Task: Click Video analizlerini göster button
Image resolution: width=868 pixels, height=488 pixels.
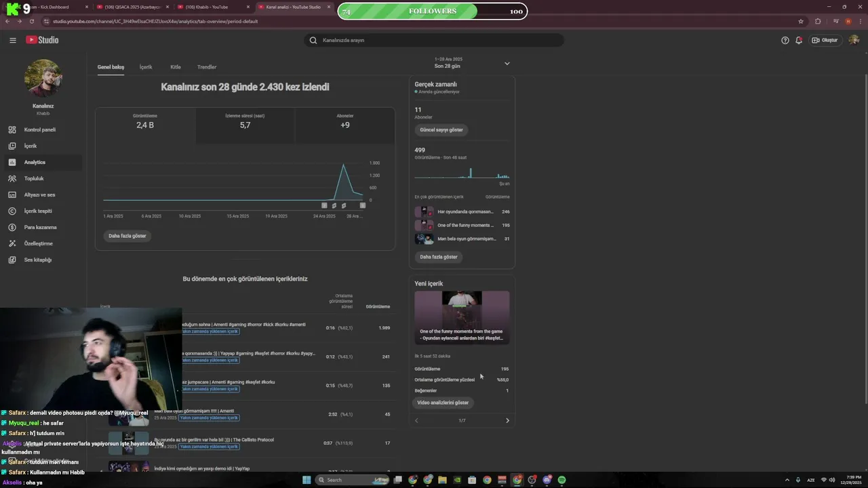Action: (x=443, y=403)
